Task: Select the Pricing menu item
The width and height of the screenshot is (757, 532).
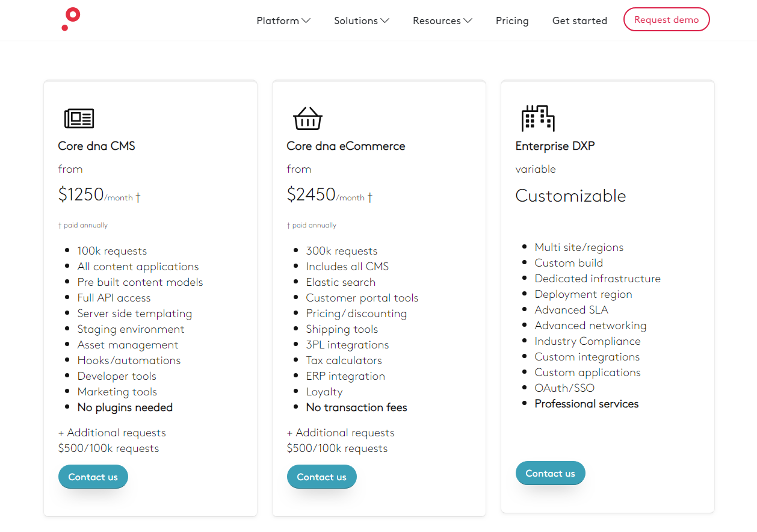Action: (512, 20)
